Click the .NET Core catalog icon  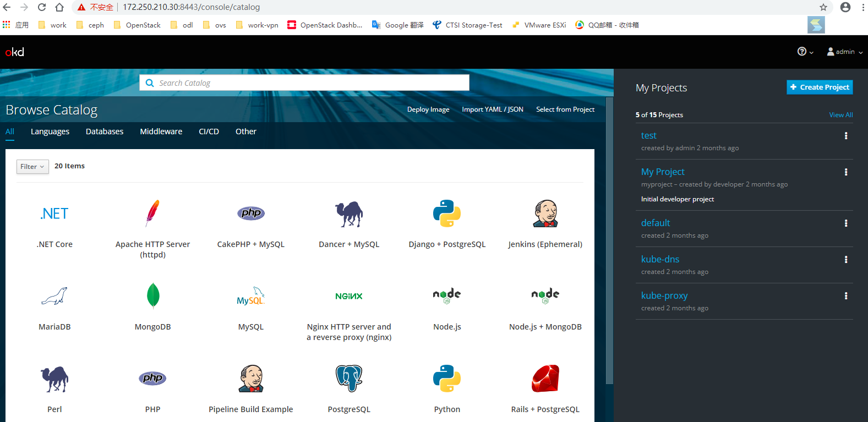point(54,213)
